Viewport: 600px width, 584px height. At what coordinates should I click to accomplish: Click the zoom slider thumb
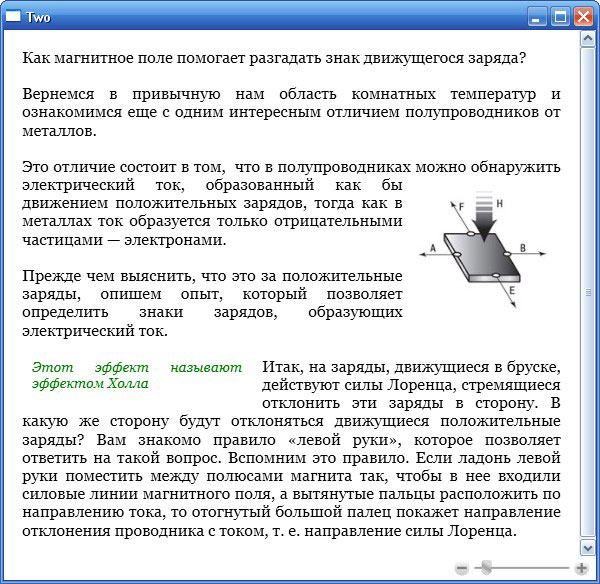(486, 568)
